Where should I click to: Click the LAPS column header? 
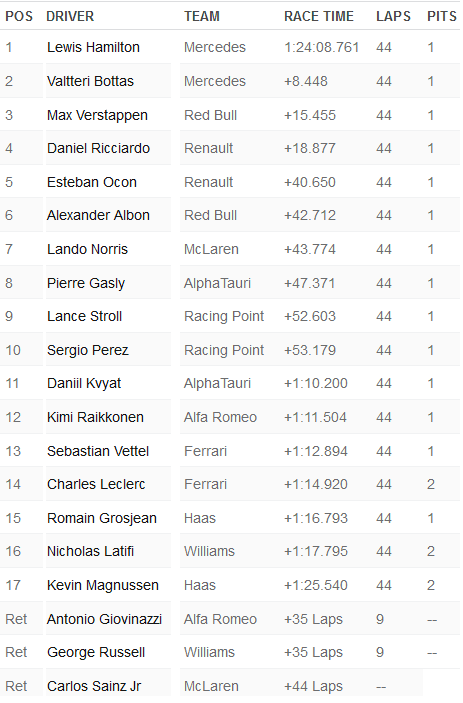point(393,17)
